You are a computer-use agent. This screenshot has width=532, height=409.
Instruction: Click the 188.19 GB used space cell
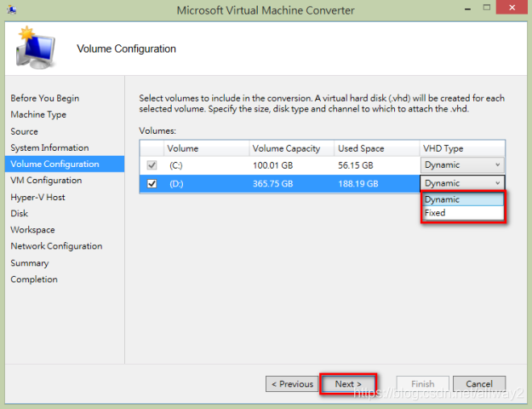tap(358, 184)
